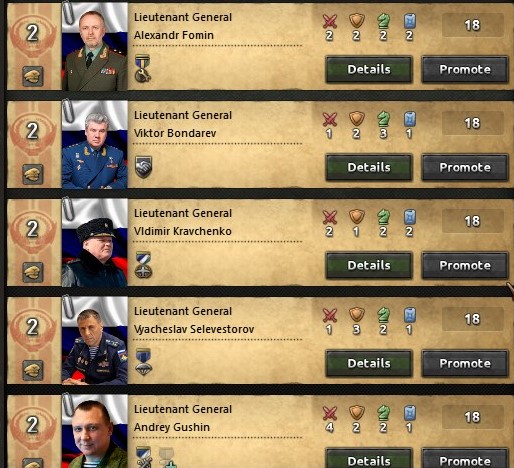Promote Vyacheslav Selevestorov

pos(465,363)
